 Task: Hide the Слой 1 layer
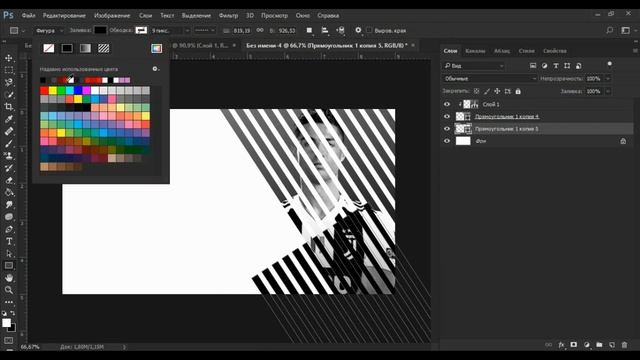(447, 104)
